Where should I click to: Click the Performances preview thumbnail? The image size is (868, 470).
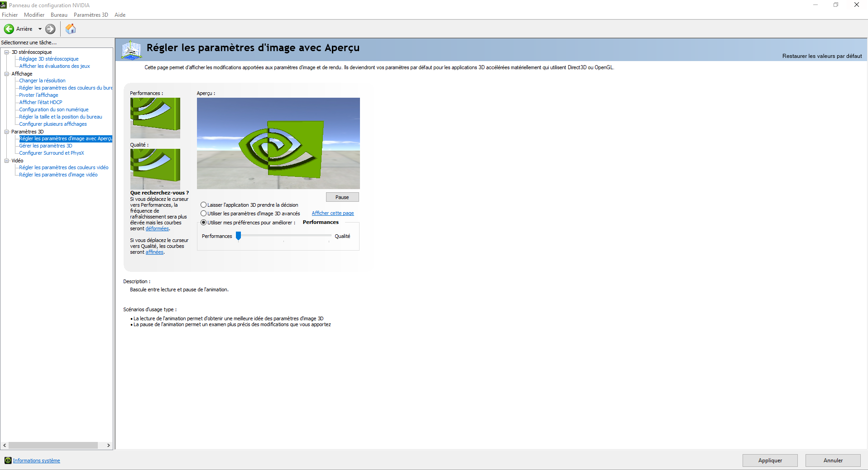click(155, 118)
